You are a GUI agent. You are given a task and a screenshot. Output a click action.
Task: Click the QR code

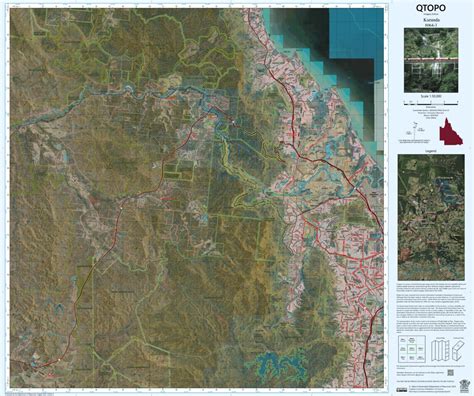[450, 373]
